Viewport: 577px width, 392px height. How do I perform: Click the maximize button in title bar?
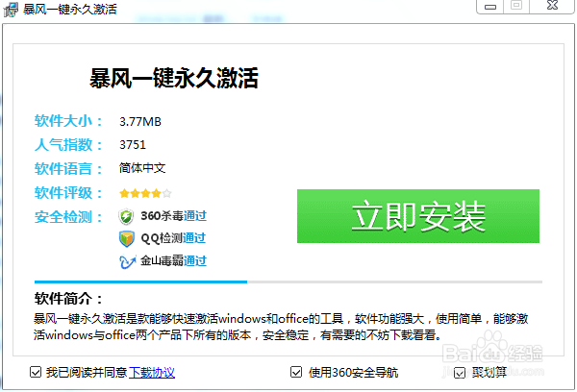coord(516,6)
